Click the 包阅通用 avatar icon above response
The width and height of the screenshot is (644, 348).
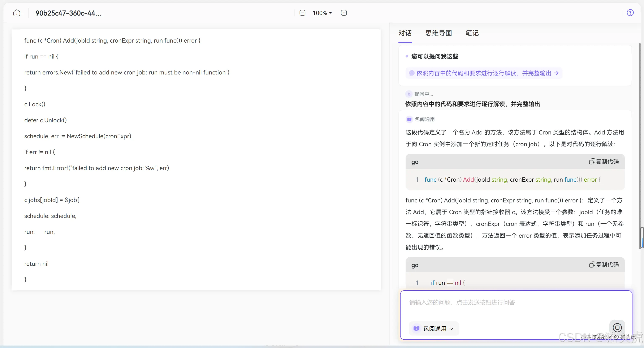coord(409,120)
